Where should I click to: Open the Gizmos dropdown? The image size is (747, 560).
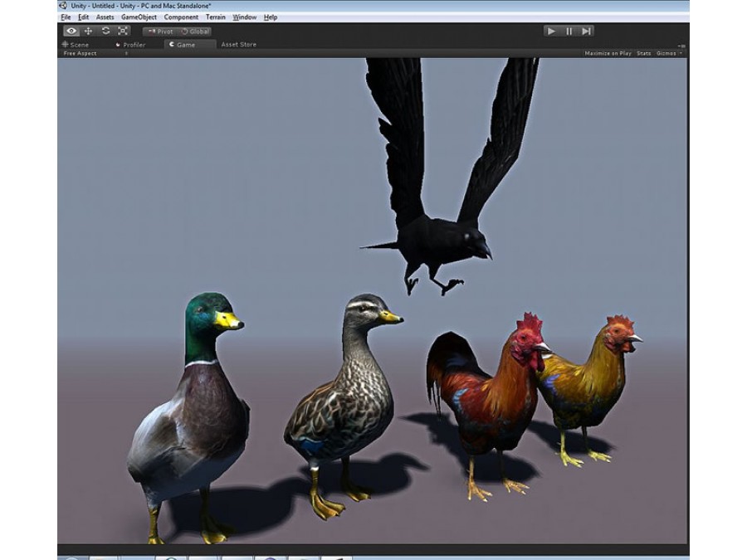669,53
